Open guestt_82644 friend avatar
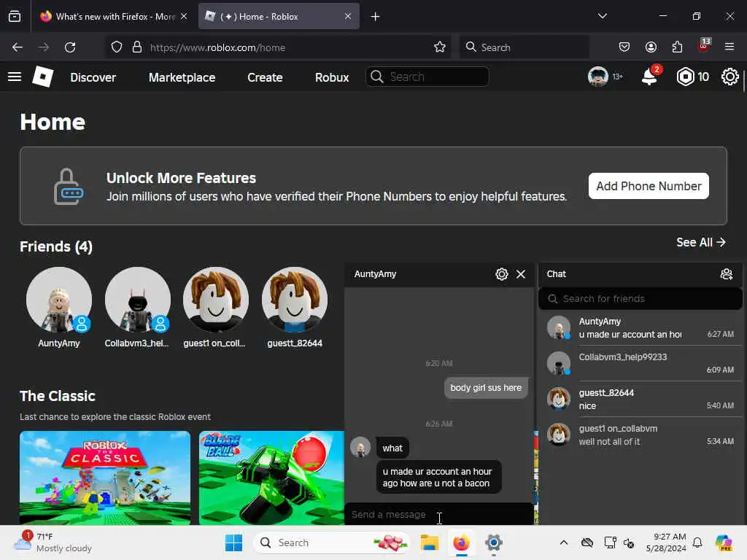The width and height of the screenshot is (747, 560). tap(295, 300)
